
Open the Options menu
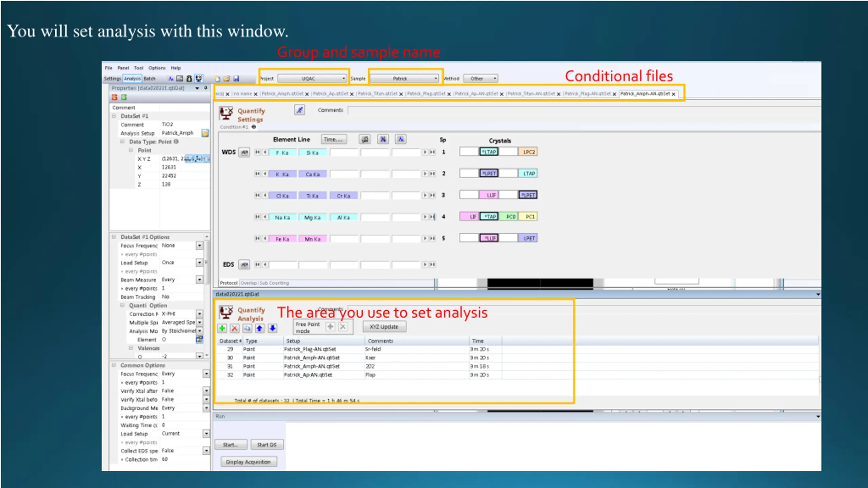tap(157, 68)
